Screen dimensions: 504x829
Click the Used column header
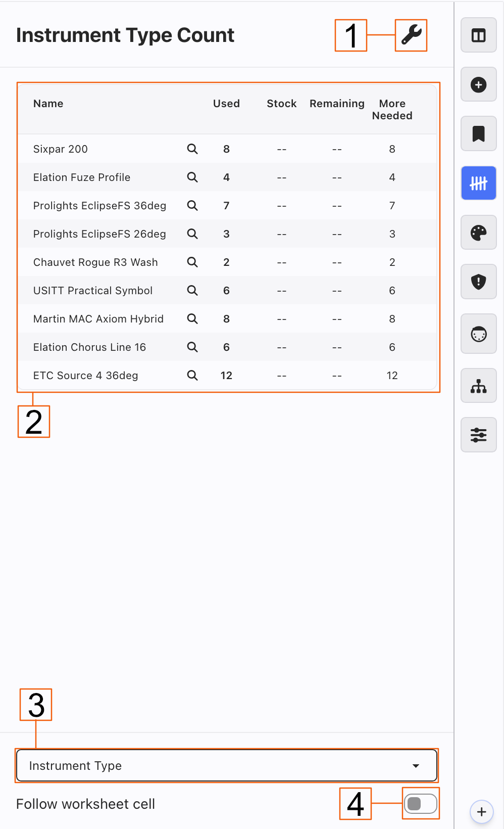(x=226, y=104)
